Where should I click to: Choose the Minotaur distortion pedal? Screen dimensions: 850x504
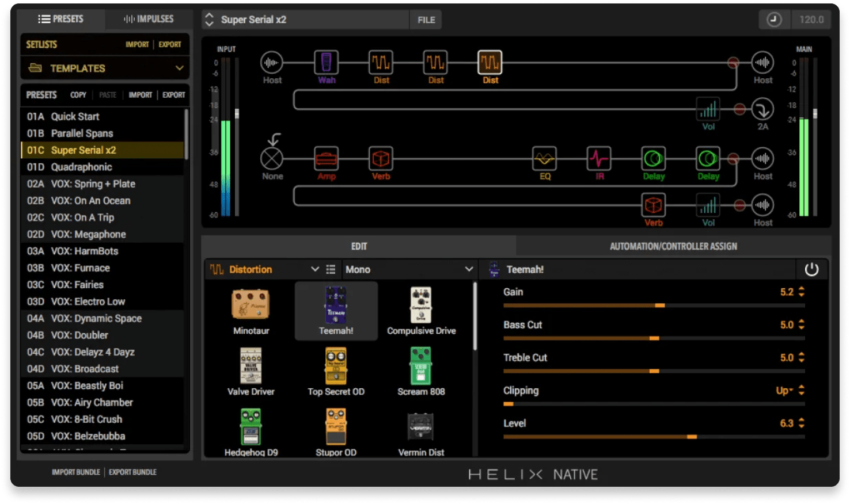click(251, 305)
